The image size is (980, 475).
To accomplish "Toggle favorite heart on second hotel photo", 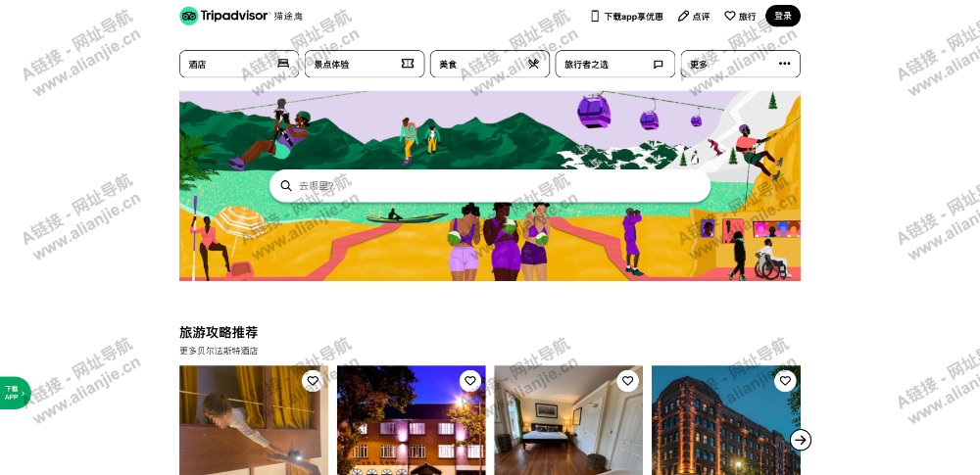I will click(x=470, y=381).
